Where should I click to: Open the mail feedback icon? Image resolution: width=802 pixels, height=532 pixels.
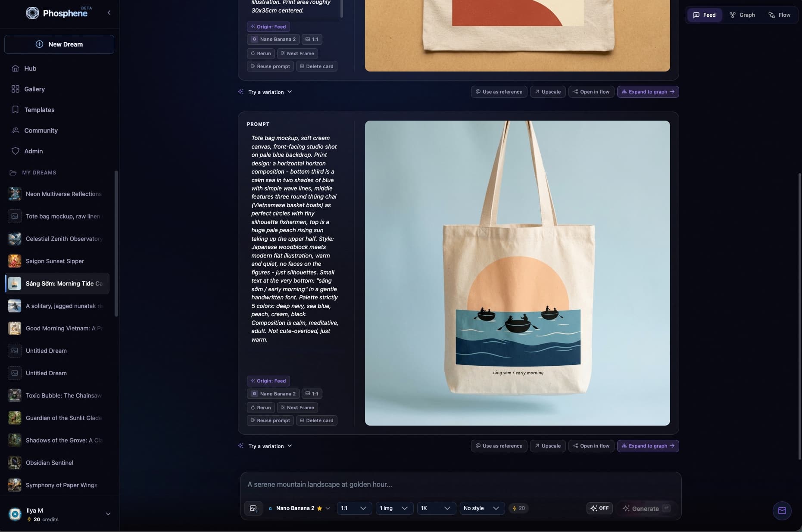click(x=782, y=511)
